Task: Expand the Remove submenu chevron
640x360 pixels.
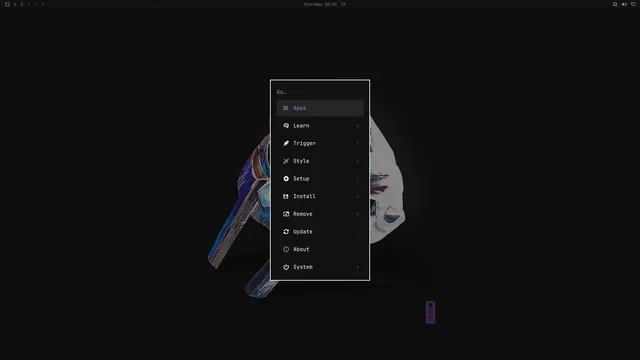Action: [x=358, y=214]
